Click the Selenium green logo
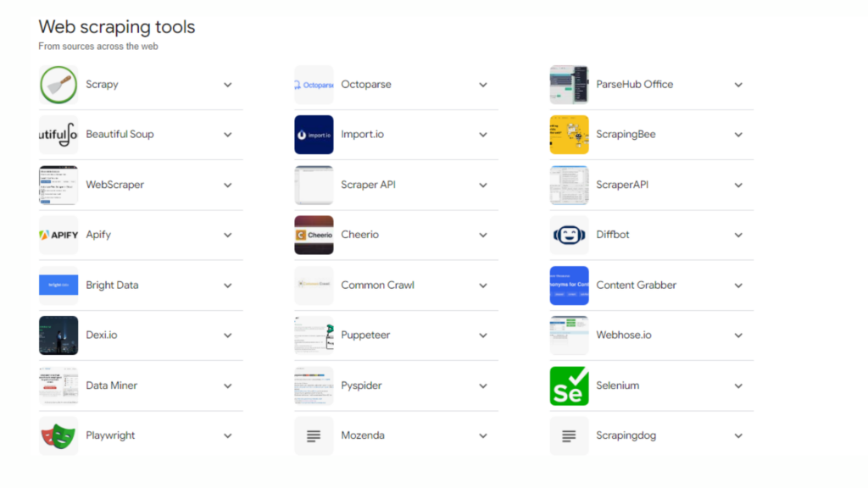This screenshot has width=868, height=488. pos(568,385)
